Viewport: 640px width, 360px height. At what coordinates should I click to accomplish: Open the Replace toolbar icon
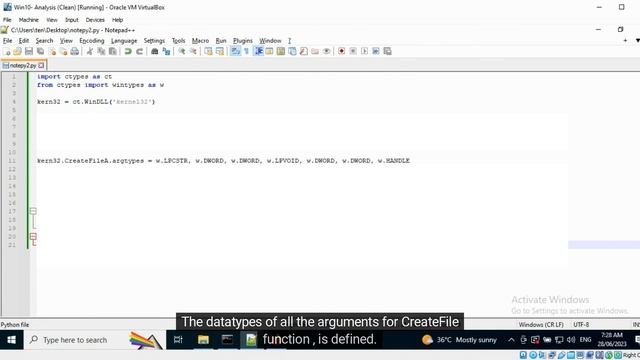coord(166,51)
